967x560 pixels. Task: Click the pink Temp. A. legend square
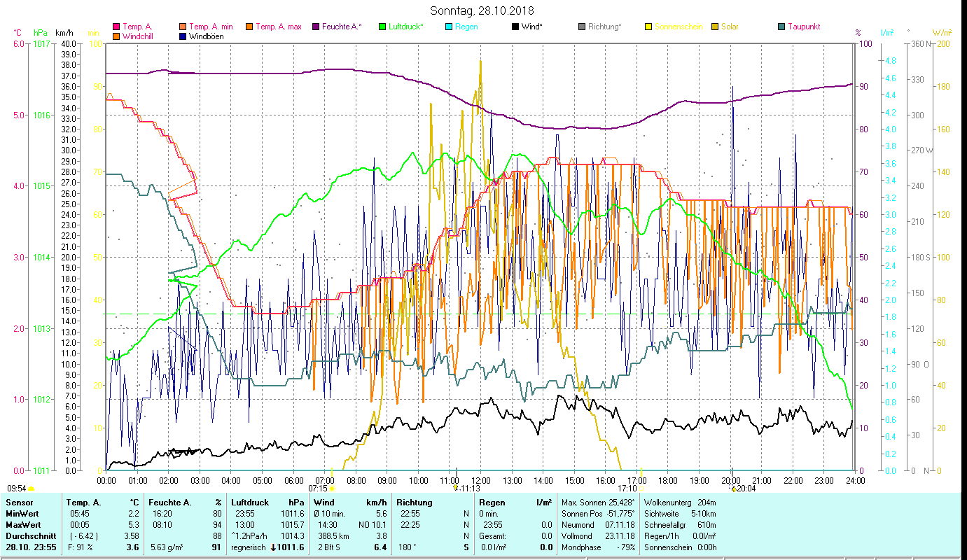tap(116, 27)
